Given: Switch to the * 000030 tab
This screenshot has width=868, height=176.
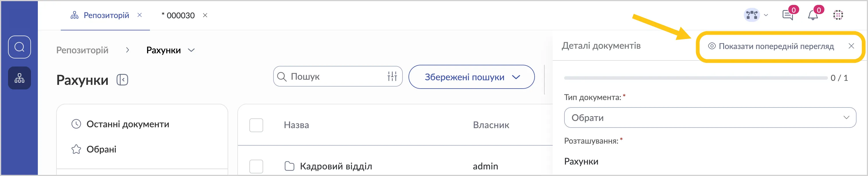Looking at the screenshot, I should 178,15.
